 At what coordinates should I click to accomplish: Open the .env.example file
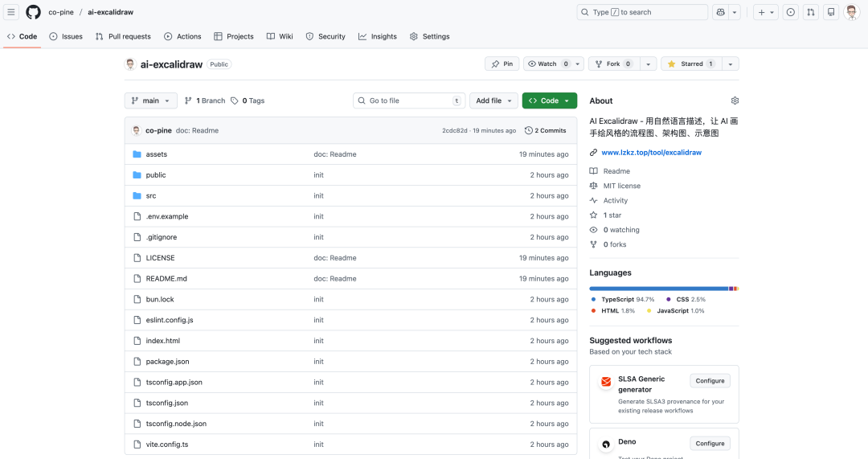[166, 216]
